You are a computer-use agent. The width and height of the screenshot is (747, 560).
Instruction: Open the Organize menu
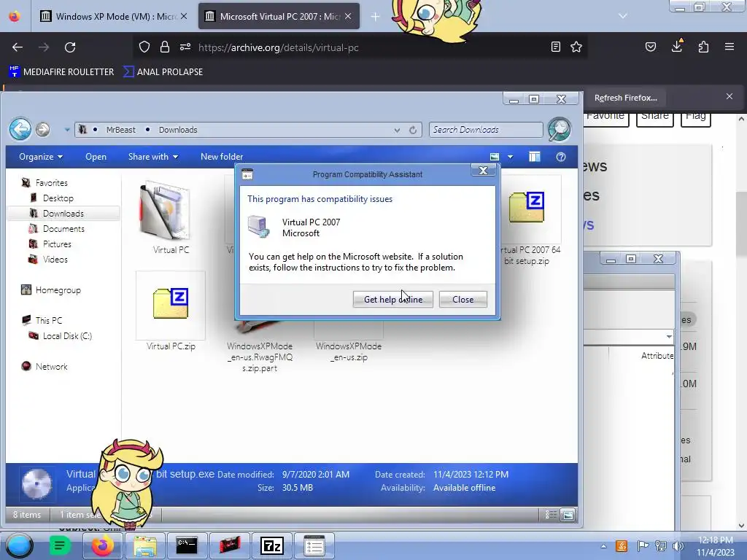41,157
